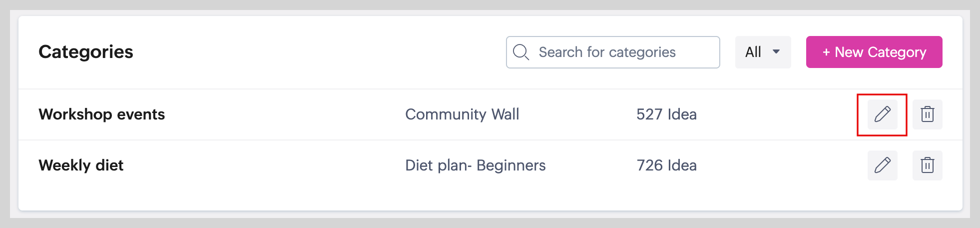Click the Categories heading
980x228 pixels.
point(86,52)
